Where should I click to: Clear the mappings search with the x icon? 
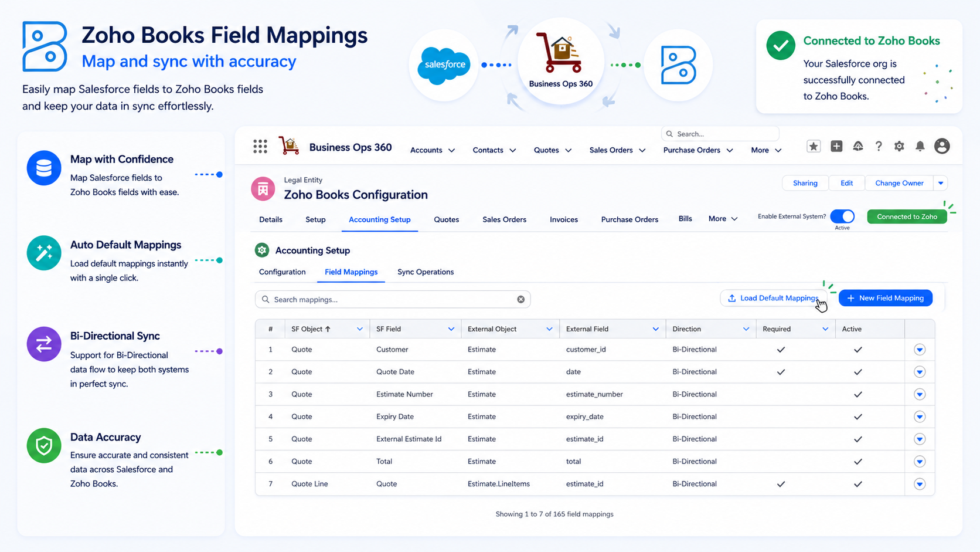point(520,299)
